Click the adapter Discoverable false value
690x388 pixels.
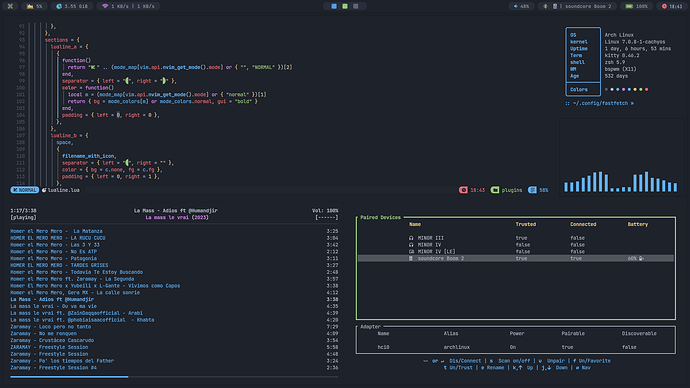pos(629,347)
